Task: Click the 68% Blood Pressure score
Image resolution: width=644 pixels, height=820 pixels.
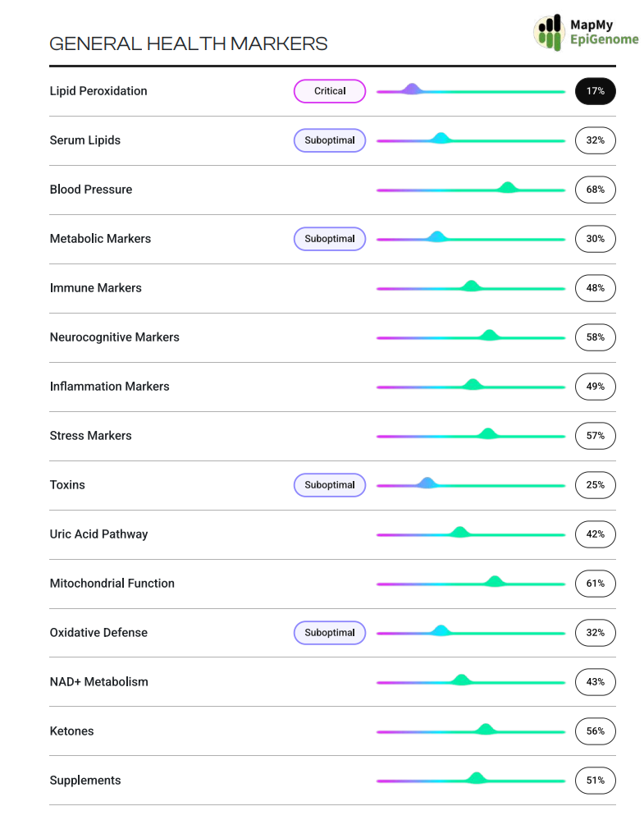Action: (x=595, y=190)
